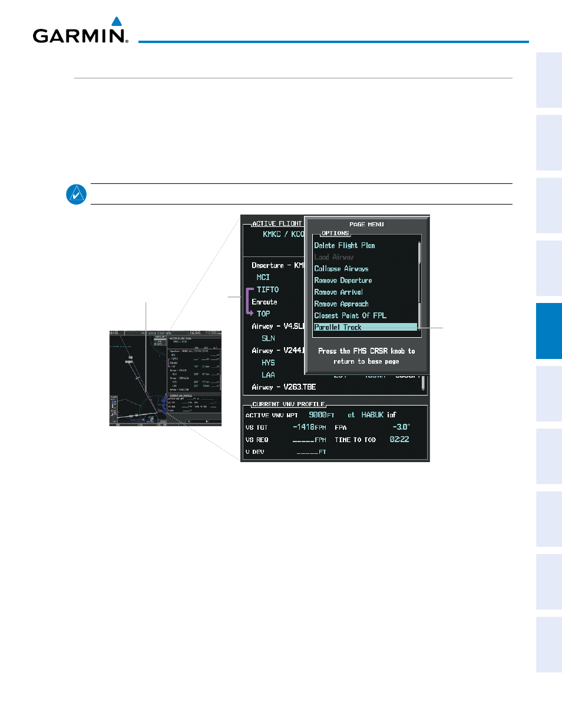
Task: Click Airway - V4.SLN row
Action: 277,326
